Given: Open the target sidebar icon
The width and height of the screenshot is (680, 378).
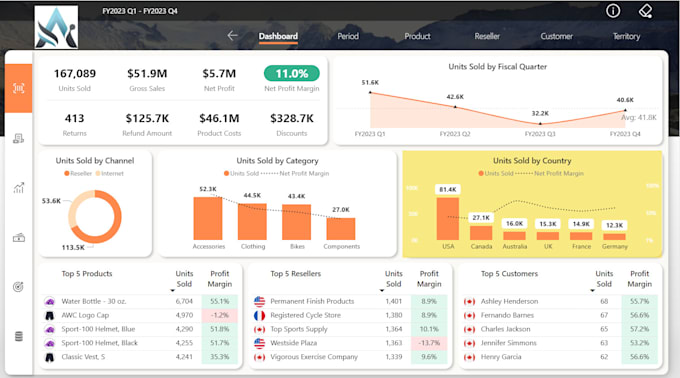Looking at the screenshot, I should [x=18, y=287].
